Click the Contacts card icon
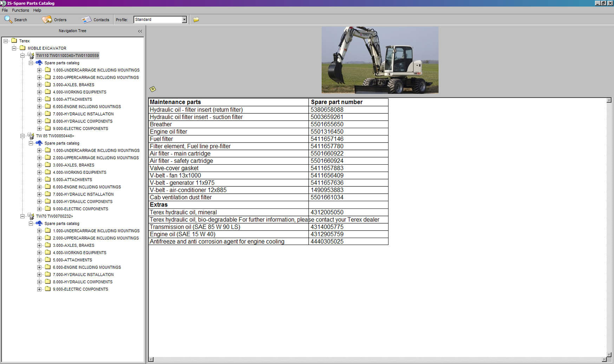This screenshot has width=614, height=364. (x=86, y=20)
